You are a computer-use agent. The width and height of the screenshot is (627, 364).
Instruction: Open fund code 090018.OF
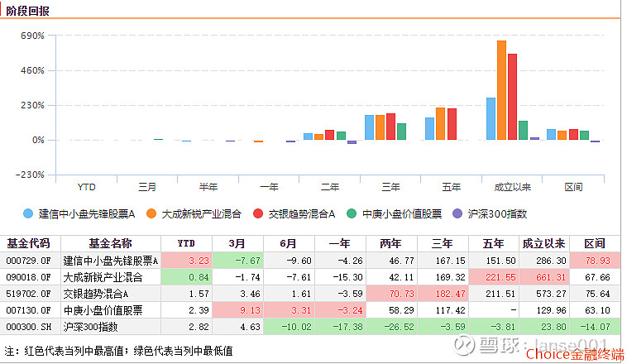click(28, 277)
